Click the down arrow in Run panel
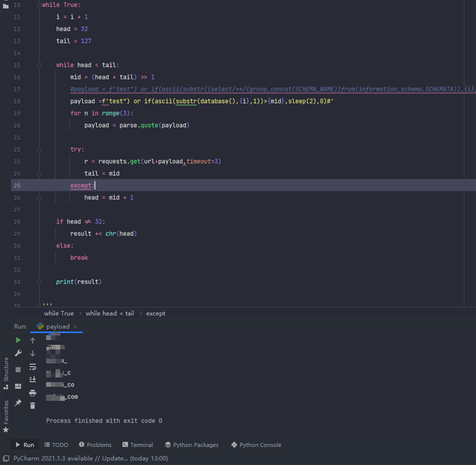This screenshot has width=476, height=465. (33, 354)
